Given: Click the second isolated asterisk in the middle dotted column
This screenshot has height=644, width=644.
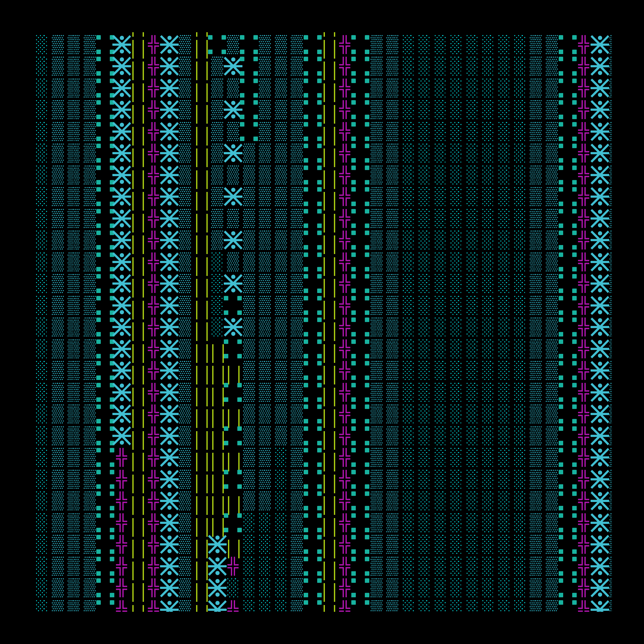Looking at the screenshot, I should click(233, 109).
